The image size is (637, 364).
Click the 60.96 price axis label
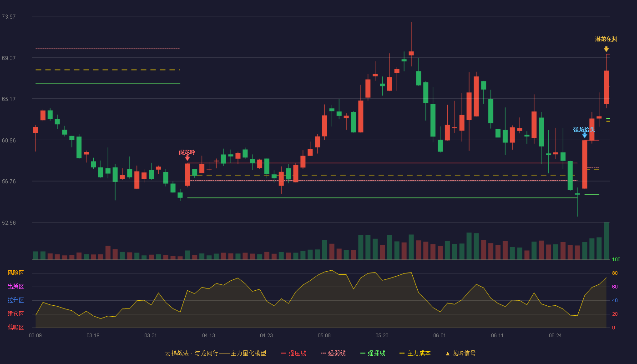(9, 140)
